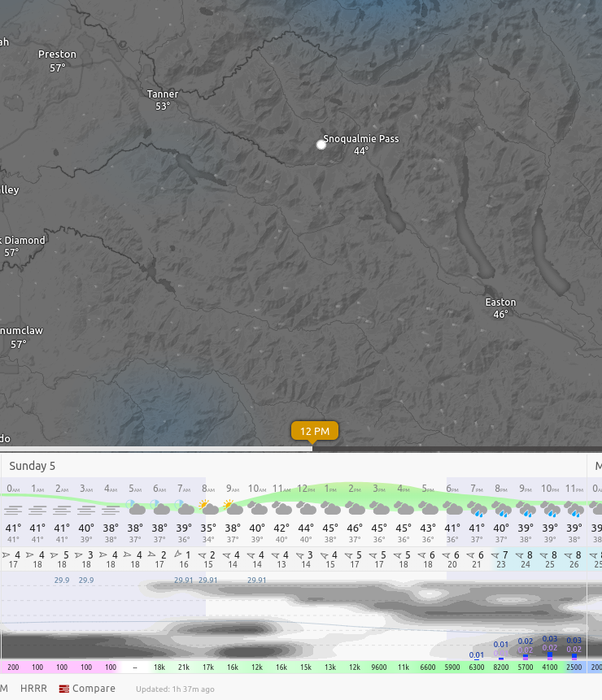
Task: Click the white Snoqualmie Pass location dot
Action: coord(321,145)
